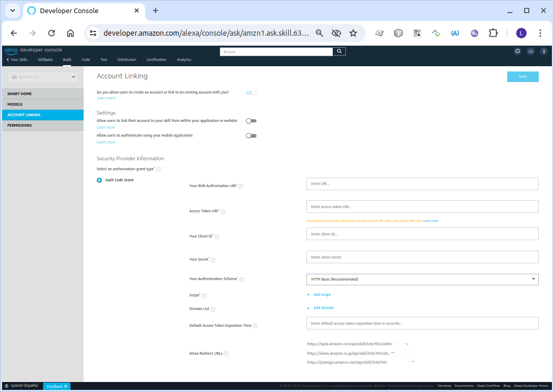Click help icon beside Your Web Authorization URI
Image resolution: width=554 pixels, height=392 pixels.
click(x=241, y=187)
